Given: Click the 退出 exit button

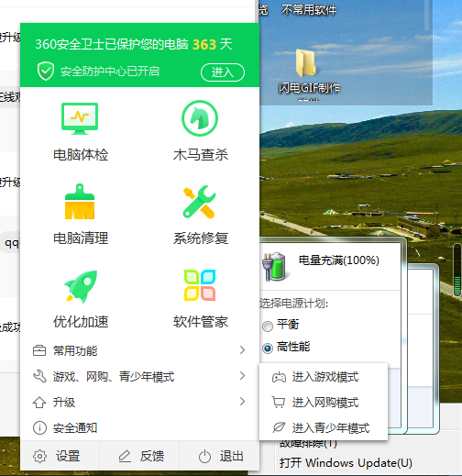Looking at the screenshot, I should (x=221, y=456).
